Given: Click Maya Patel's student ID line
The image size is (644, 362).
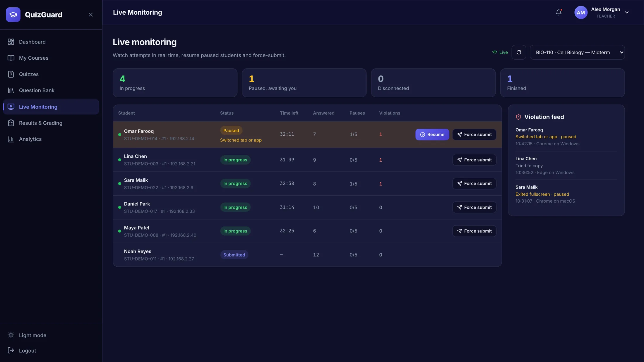Looking at the screenshot, I should click(x=160, y=235).
